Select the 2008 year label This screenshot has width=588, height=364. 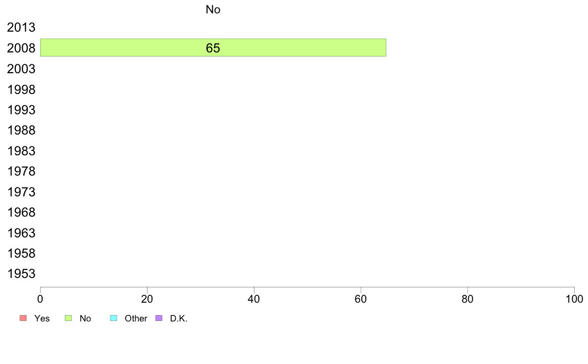(x=21, y=48)
